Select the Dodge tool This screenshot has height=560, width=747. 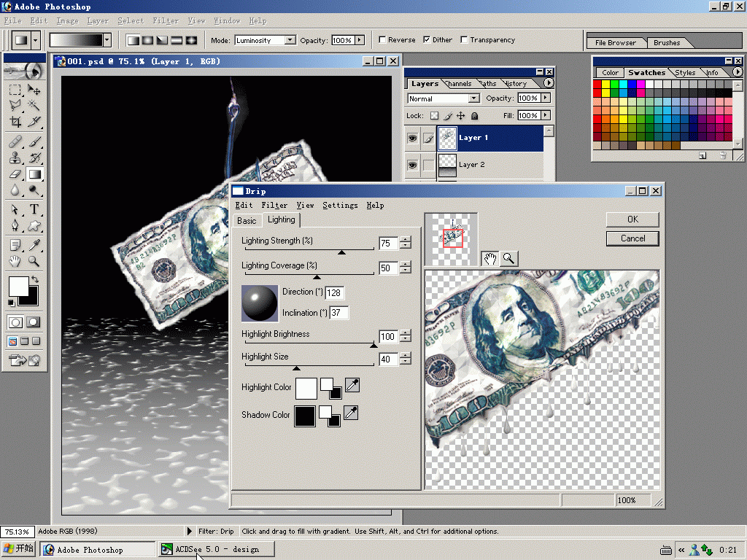[x=34, y=190]
